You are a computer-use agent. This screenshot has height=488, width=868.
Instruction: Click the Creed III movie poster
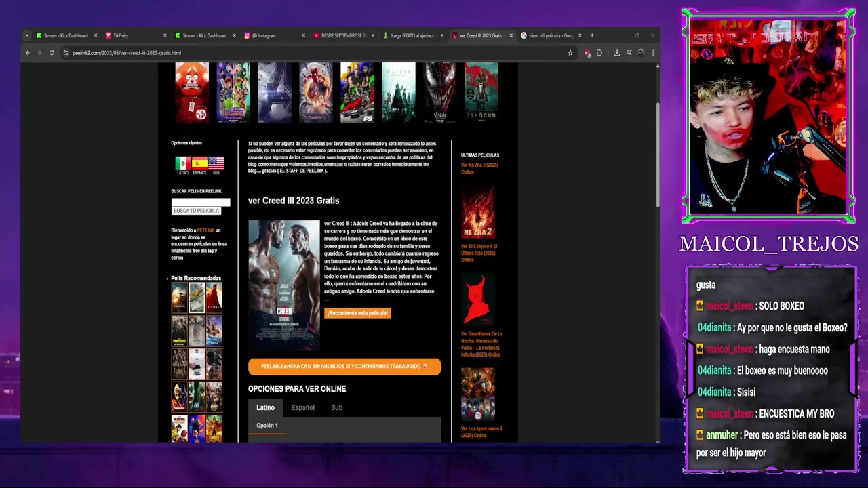tap(283, 285)
